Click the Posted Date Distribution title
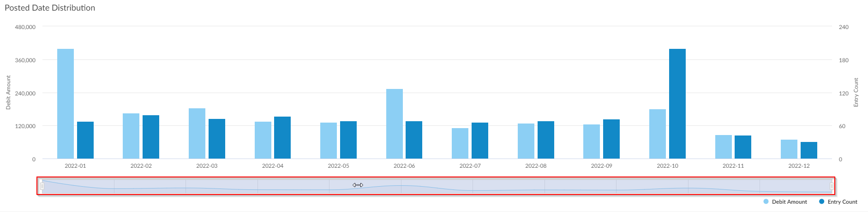 pos(50,8)
